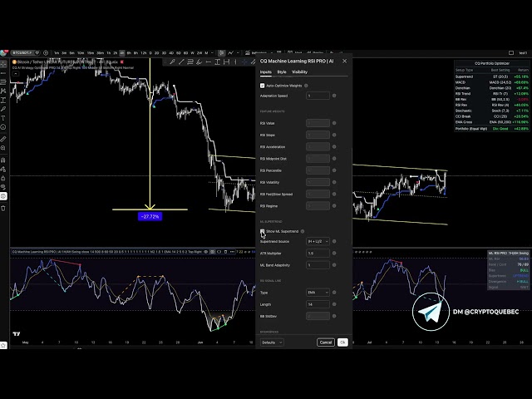Click info icon next to Show ML Supertrend

pyautogui.click(x=303, y=231)
